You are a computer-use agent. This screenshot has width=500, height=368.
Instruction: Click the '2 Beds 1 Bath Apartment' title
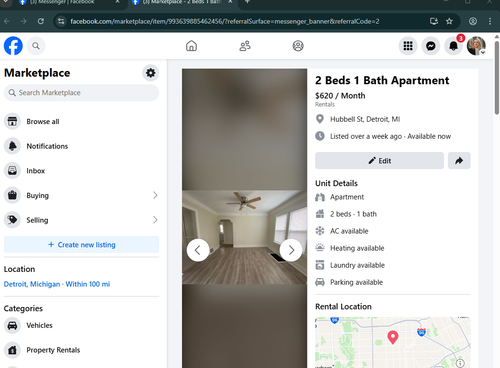point(382,80)
